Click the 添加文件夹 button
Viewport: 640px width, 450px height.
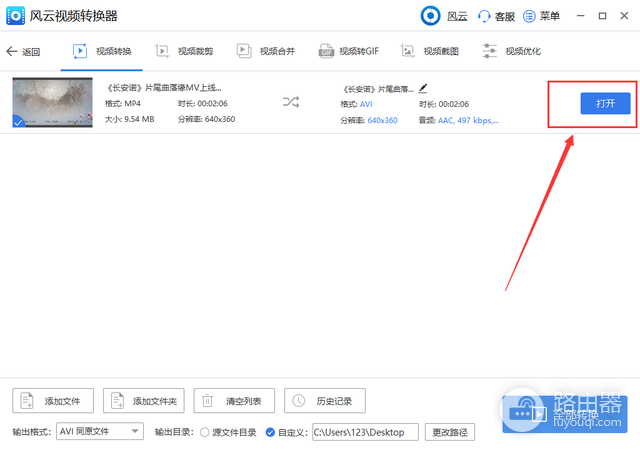144,401
